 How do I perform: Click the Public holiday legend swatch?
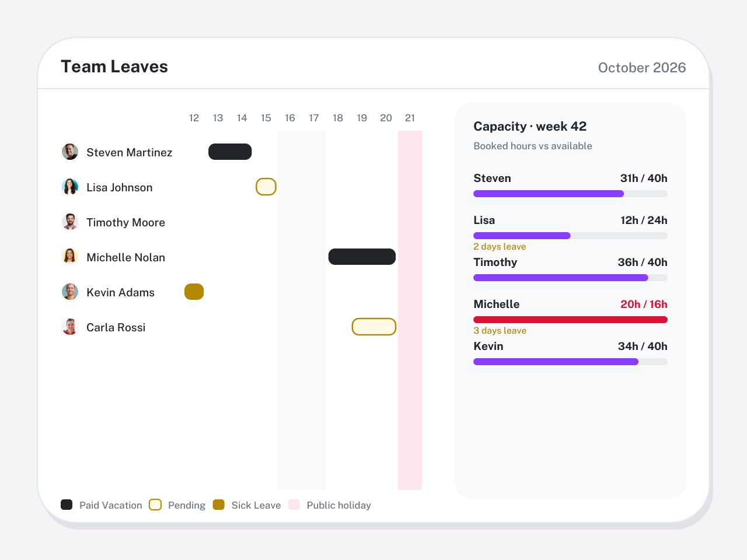tap(294, 505)
